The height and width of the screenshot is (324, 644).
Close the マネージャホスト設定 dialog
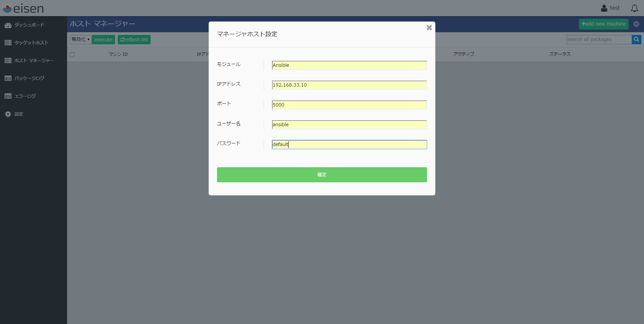click(429, 28)
